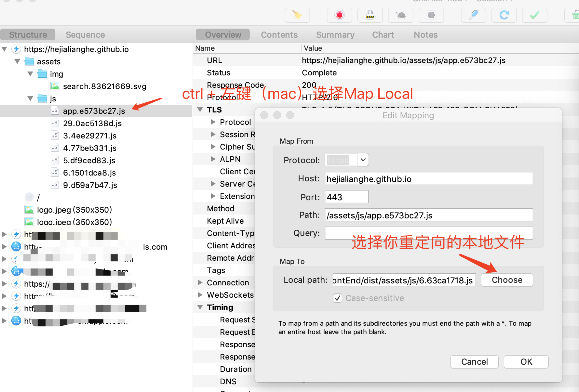Open the Contents tab
The height and width of the screenshot is (392, 579).
279,35
